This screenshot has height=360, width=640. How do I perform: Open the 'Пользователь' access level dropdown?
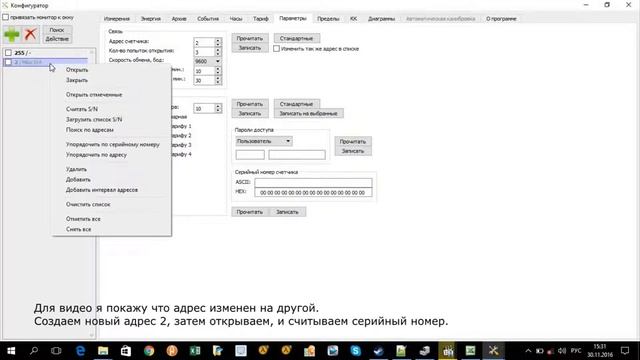[x=264, y=141]
